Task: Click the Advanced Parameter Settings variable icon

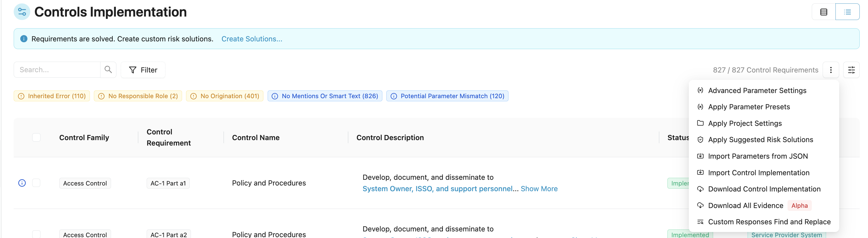Action: point(700,90)
